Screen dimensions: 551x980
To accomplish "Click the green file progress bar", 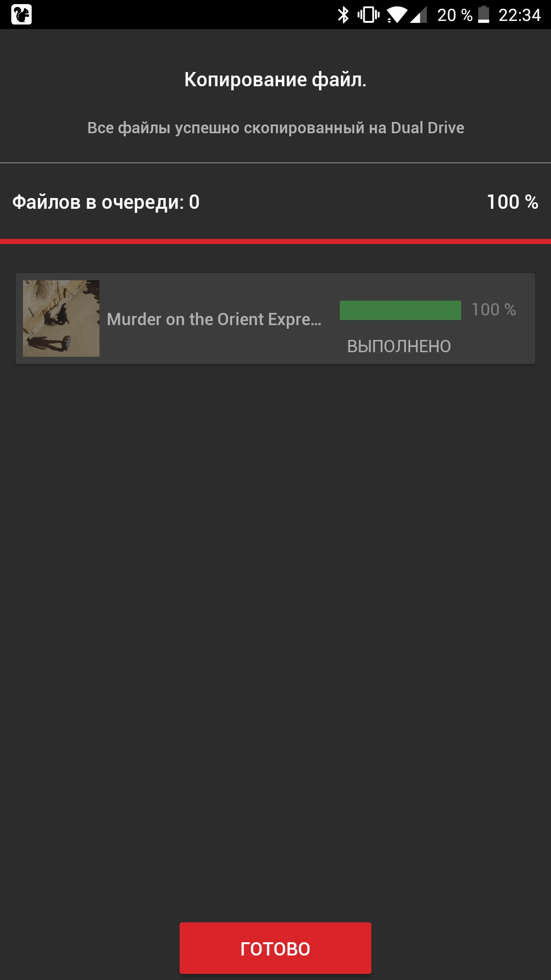I will click(400, 310).
